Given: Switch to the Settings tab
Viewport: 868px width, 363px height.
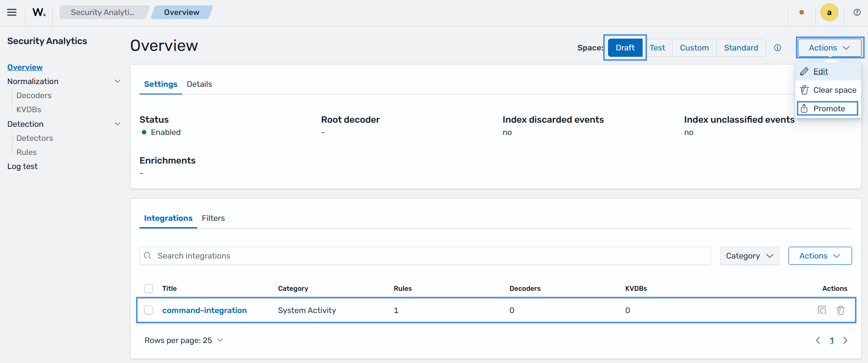Looking at the screenshot, I should point(160,84).
